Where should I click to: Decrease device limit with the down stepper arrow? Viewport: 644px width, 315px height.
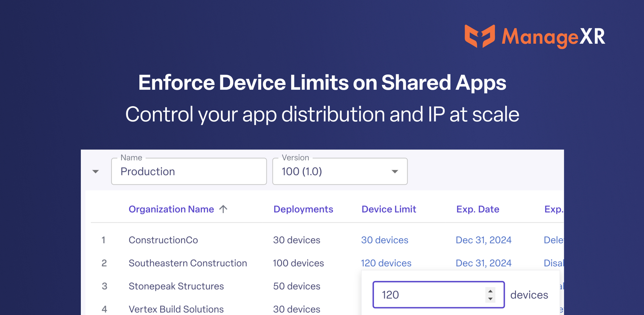click(x=490, y=299)
